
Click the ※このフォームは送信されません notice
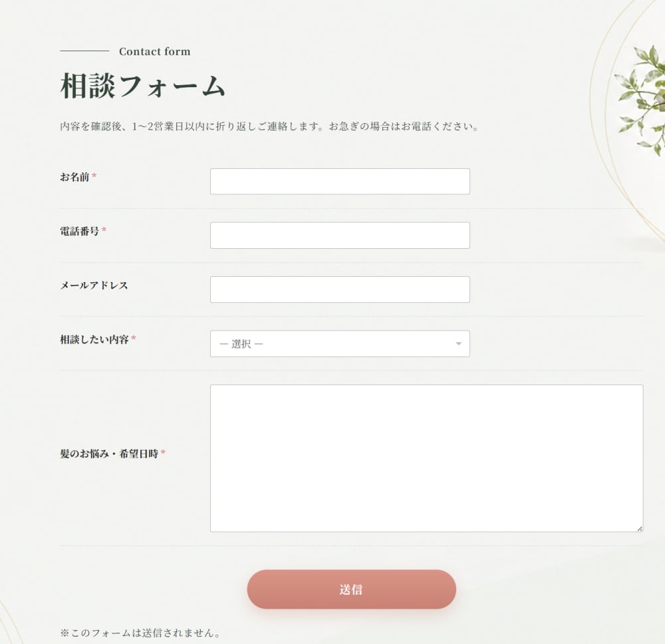pos(140,633)
